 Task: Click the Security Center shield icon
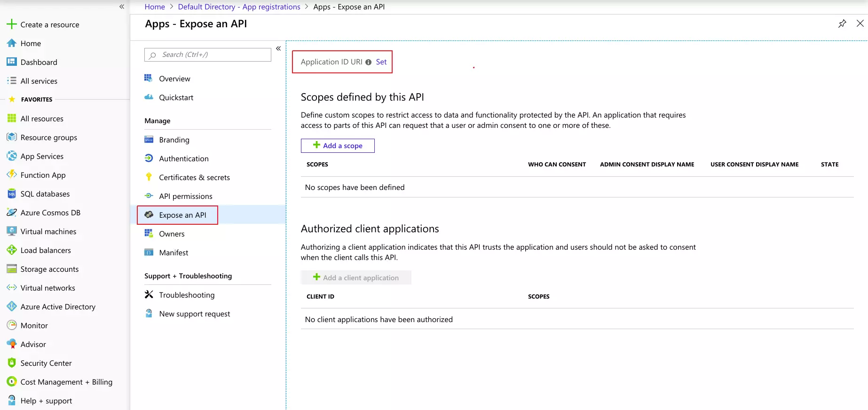(x=12, y=363)
